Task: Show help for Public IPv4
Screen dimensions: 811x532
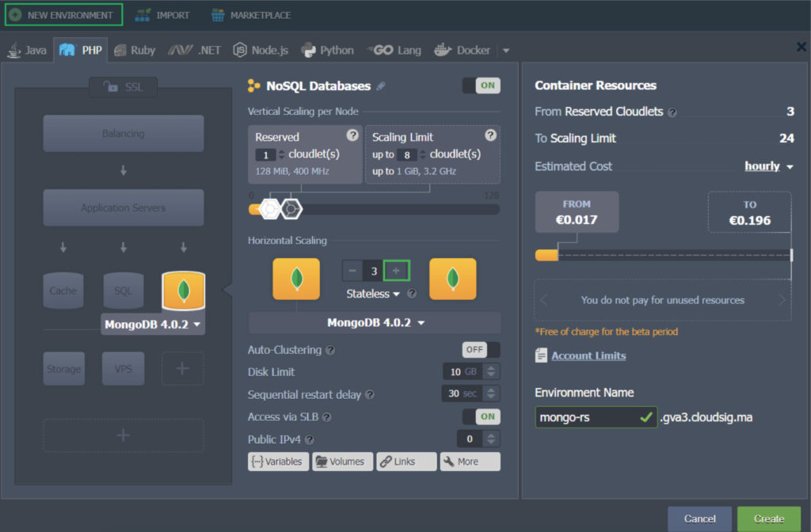Action: [x=310, y=439]
